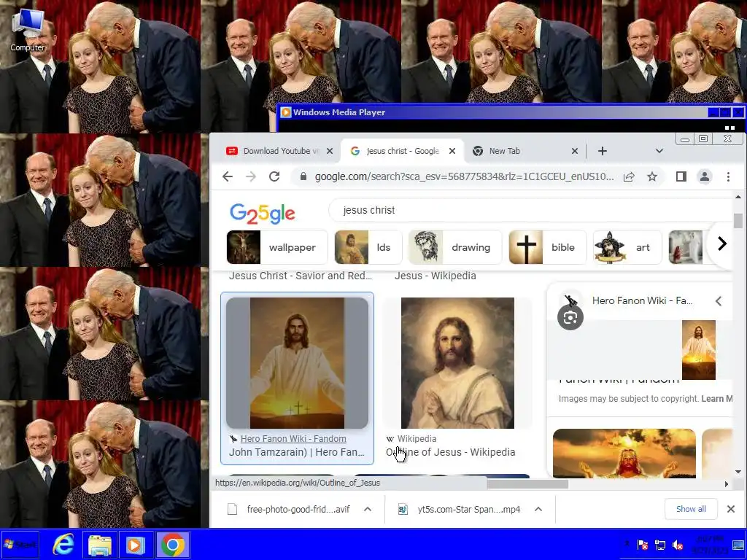Open the related sunset Jesus image in the panel
Viewport: 747px width, 560px height.
point(624,454)
